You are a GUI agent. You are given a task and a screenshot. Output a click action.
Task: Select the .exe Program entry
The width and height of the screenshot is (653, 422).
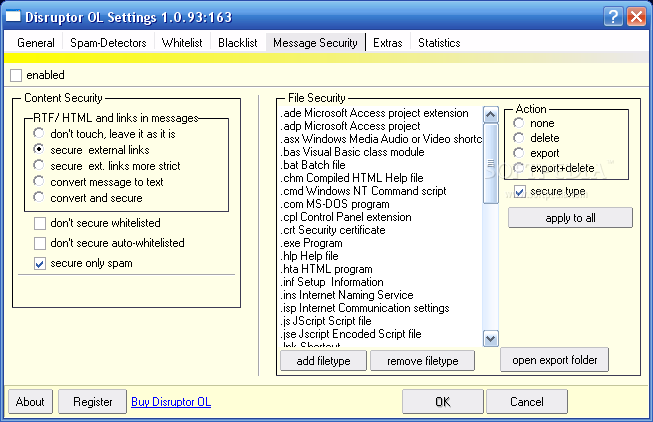[x=381, y=243]
